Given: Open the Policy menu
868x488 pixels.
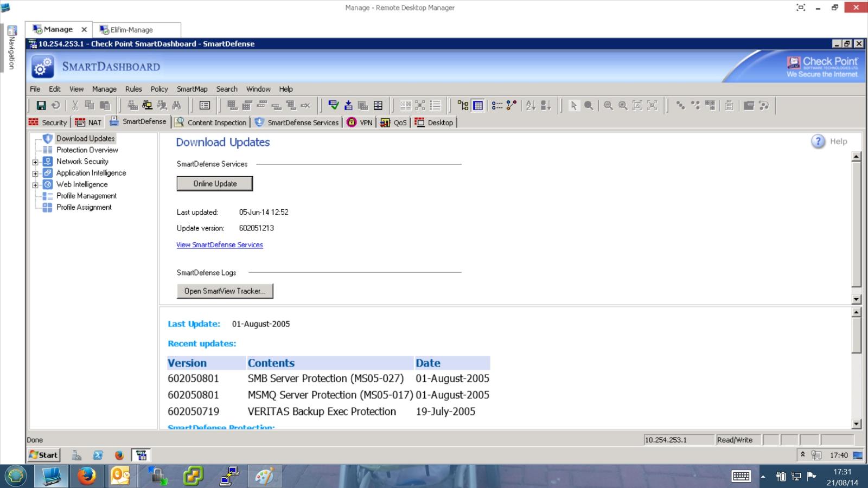Looking at the screenshot, I should click(x=159, y=89).
